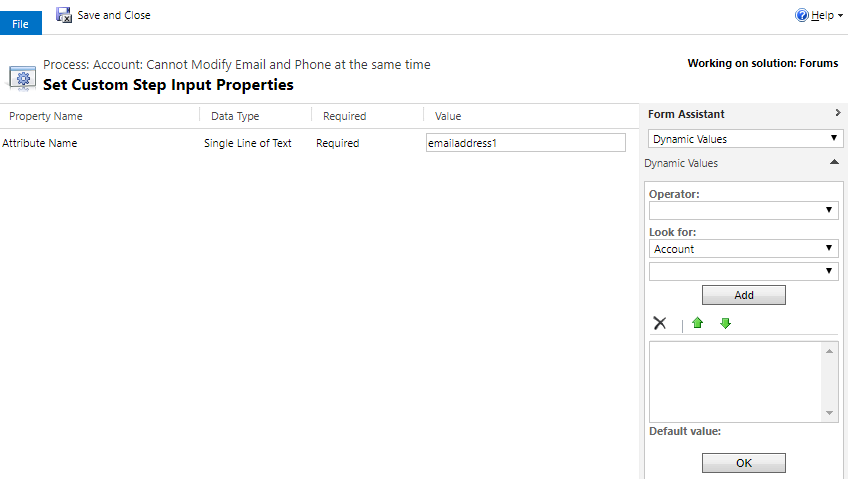Viewport: 848px width, 479px height.
Task: Click Save and Close text
Action: pos(114,15)
